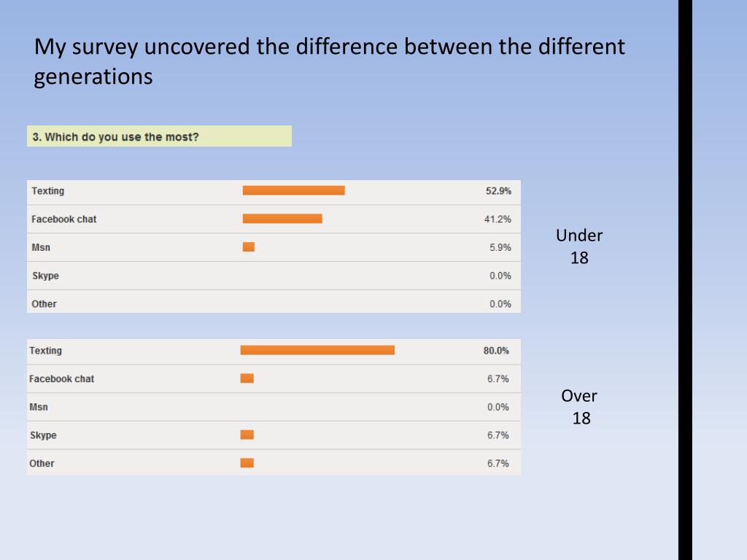Click the small Msn bar showing 5.9%
The image size is (747, 560).
(249, 246)
